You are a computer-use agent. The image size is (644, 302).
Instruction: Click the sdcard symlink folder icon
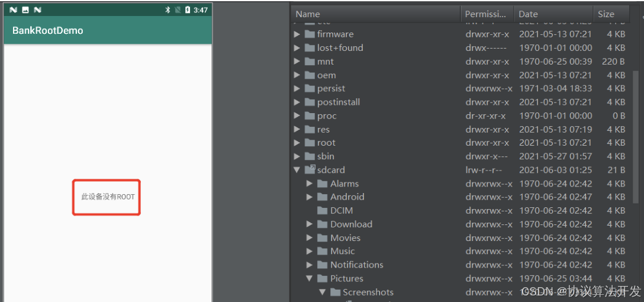310,169
